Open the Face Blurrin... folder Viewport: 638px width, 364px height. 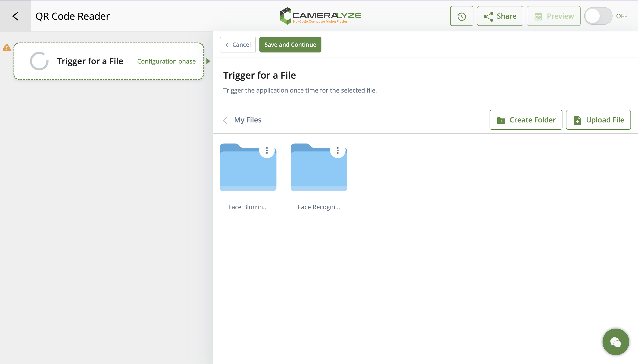[x=248, y=168]
